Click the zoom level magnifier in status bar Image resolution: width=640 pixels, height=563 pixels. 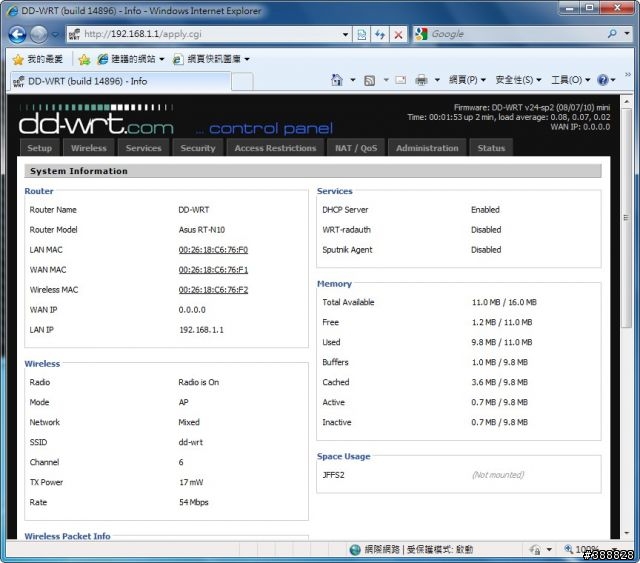tap(568, 549)
